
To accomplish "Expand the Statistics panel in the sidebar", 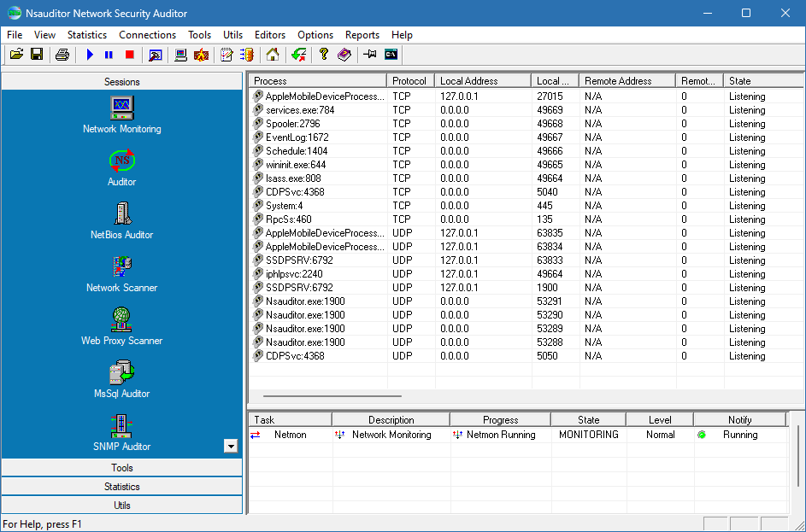I will (x=122, y=486).
